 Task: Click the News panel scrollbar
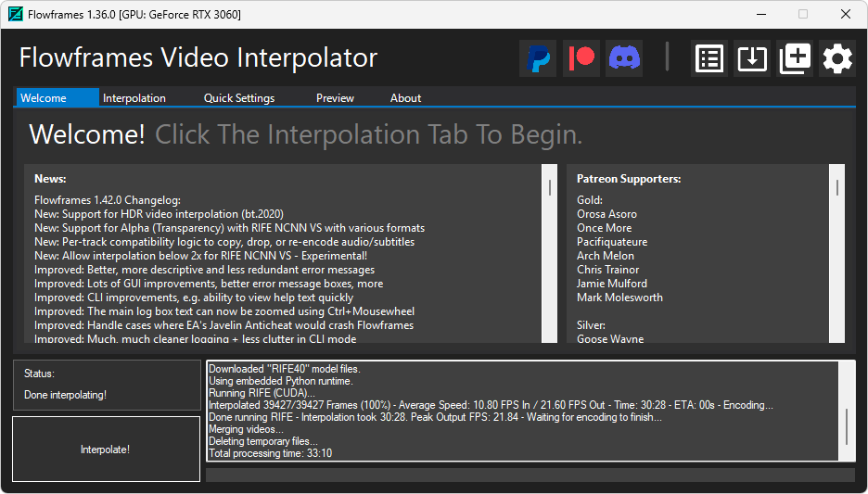pos(550,253)
